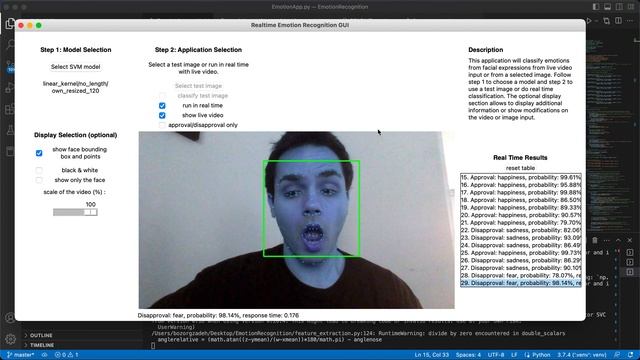Open VS Code Run and Debug view
640x360 pixels.
click(x=10, y=87)
